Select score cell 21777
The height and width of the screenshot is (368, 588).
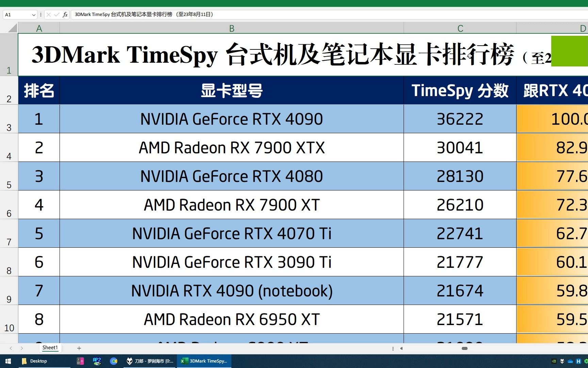tap(460, 262)
